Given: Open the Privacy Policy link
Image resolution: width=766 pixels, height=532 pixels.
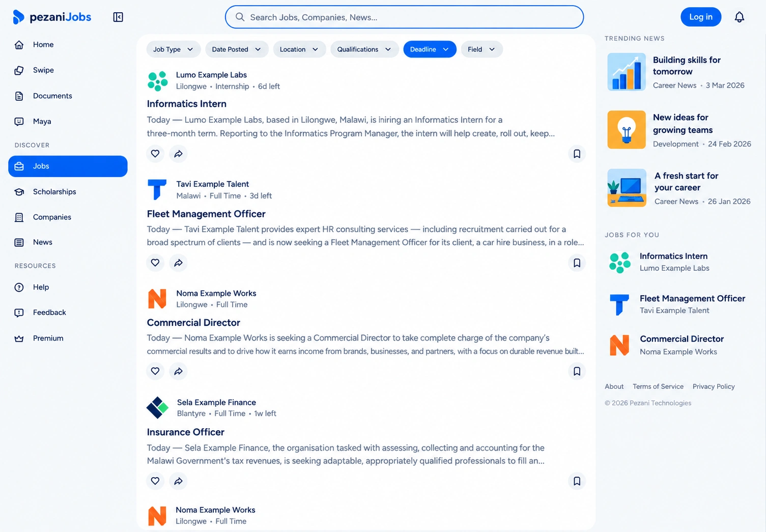Looking at the screenshot, I should click(x=714, y=386).
